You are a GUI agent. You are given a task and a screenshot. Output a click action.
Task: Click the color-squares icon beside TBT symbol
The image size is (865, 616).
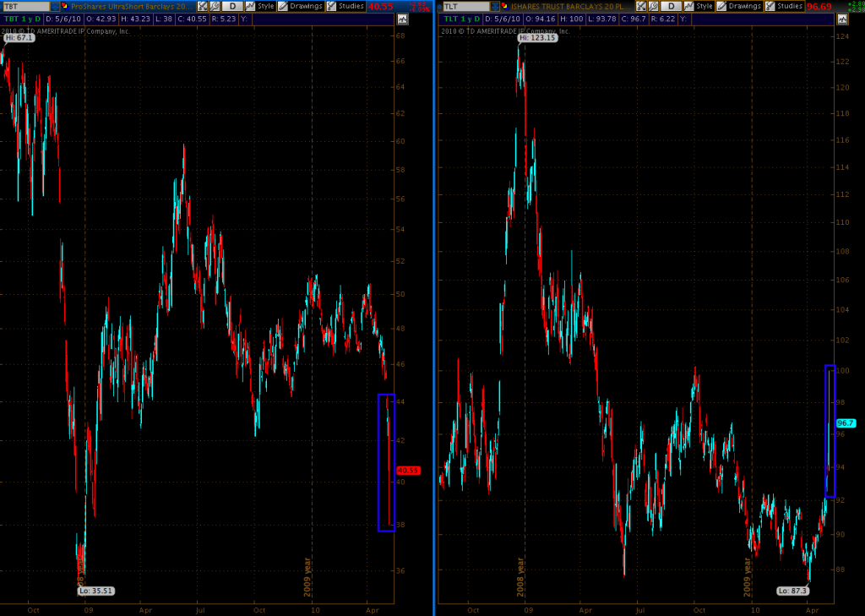click(x=66, y=6)
